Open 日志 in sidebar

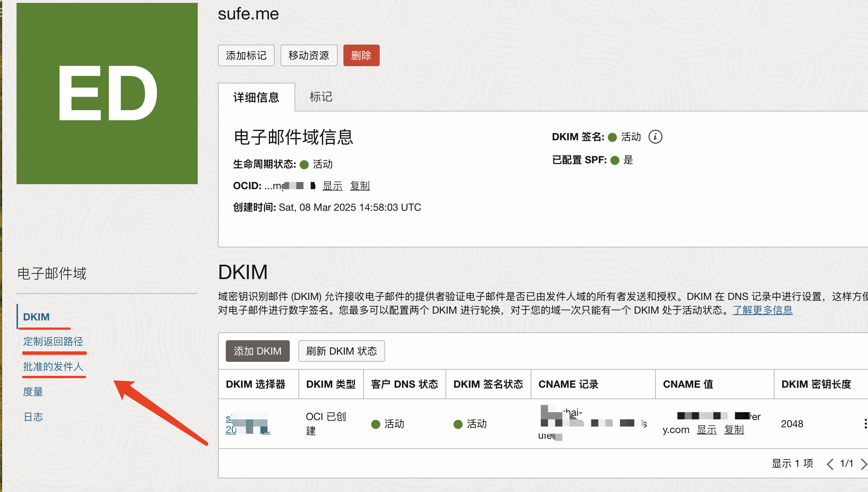[x=33, y=417]
